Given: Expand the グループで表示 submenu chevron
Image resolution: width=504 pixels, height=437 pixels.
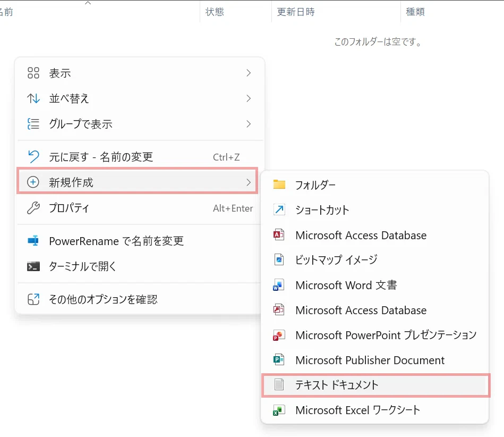Looking at the screenshot, I should pos(248,124).
